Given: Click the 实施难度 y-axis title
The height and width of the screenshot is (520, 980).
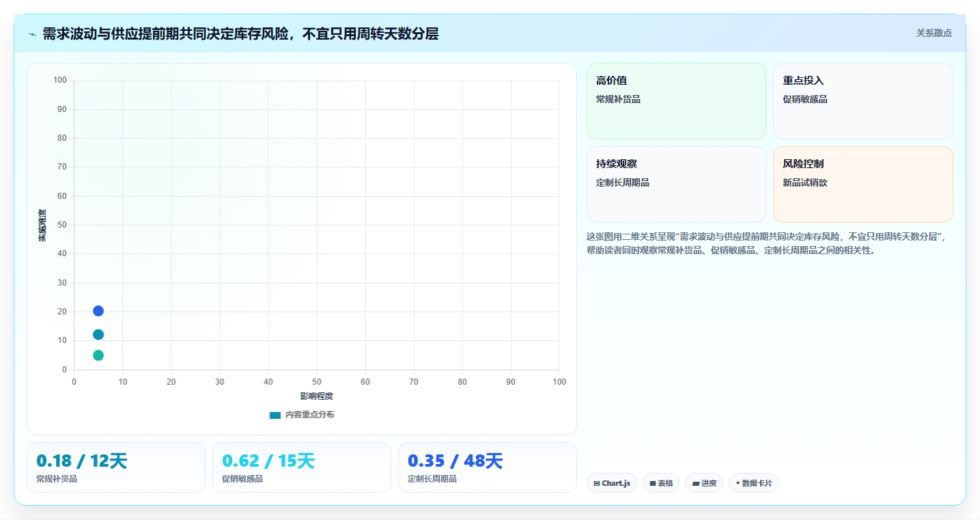Looking at the screenshot, I should pos(42,225).
